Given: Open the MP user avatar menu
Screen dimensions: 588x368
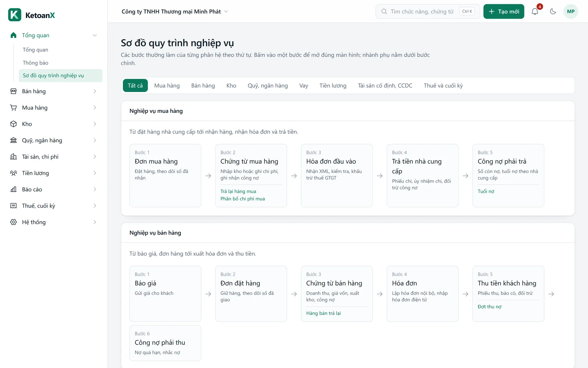Looking at the screenshot, I should pos(571,11).
